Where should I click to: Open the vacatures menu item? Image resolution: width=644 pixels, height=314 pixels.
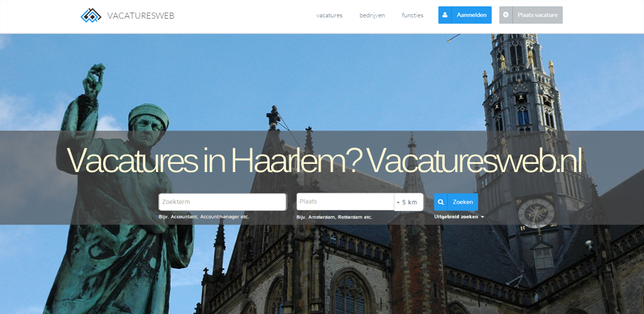(x=330, y=15)
